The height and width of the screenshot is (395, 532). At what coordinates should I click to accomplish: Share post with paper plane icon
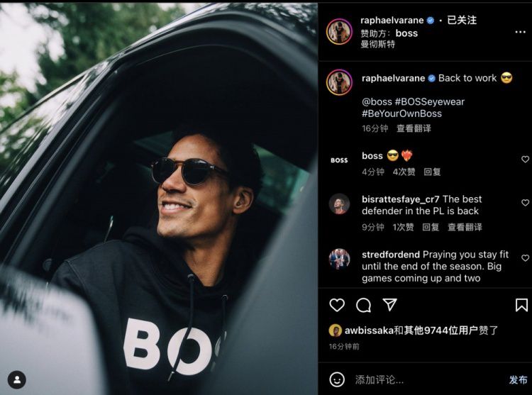point(390,304)
